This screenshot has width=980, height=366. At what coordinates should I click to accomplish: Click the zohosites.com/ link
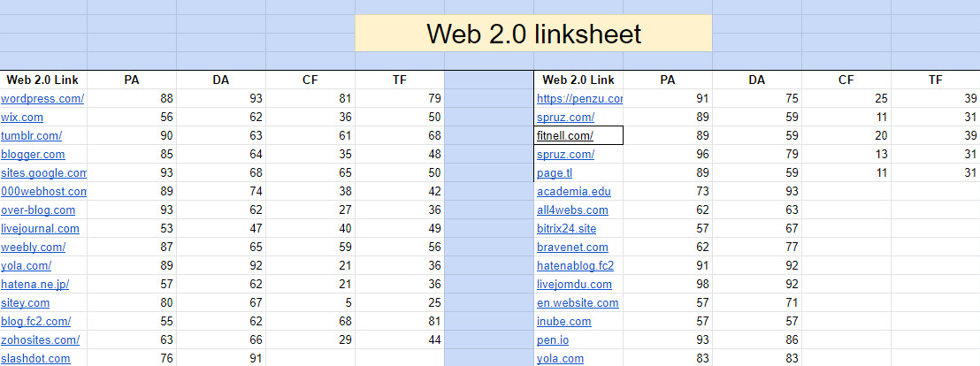click(x=40, y=339)
